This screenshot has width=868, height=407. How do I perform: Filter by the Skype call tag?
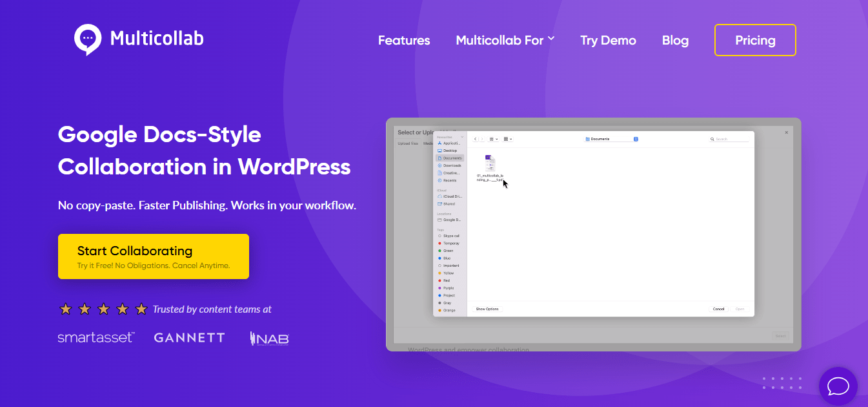(x=450, y=236)
